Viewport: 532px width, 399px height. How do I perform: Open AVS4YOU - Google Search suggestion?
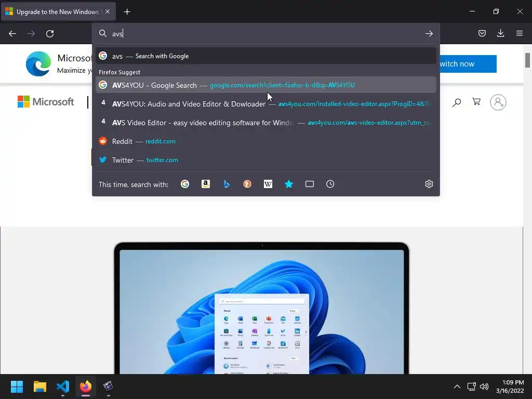tap(266, 85)
